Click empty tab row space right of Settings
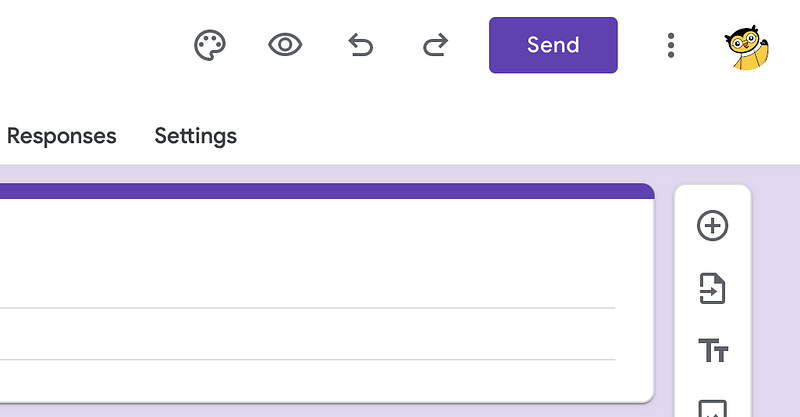This screenshot has width=800, height=417. point(510,136)
